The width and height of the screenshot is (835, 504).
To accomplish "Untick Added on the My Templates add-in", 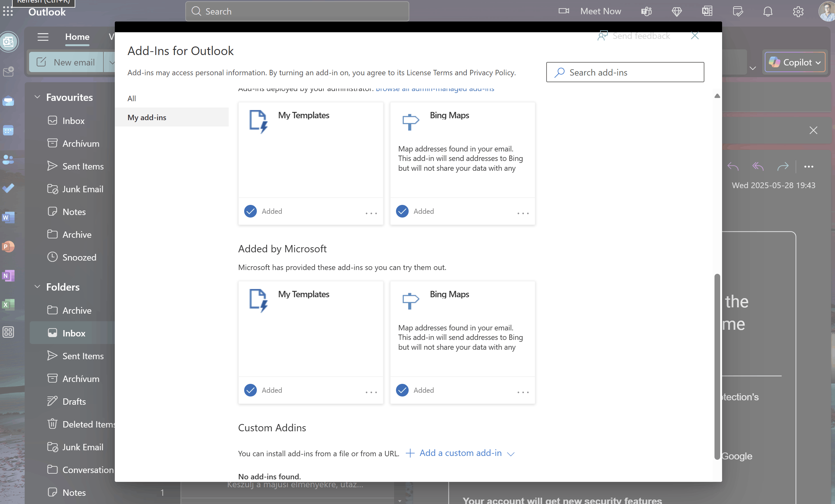I will click(x=250, y=211).
